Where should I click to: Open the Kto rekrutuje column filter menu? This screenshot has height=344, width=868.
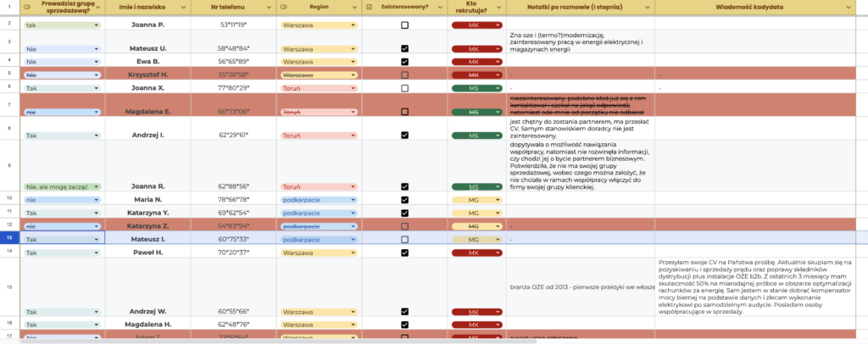point(499,7)
